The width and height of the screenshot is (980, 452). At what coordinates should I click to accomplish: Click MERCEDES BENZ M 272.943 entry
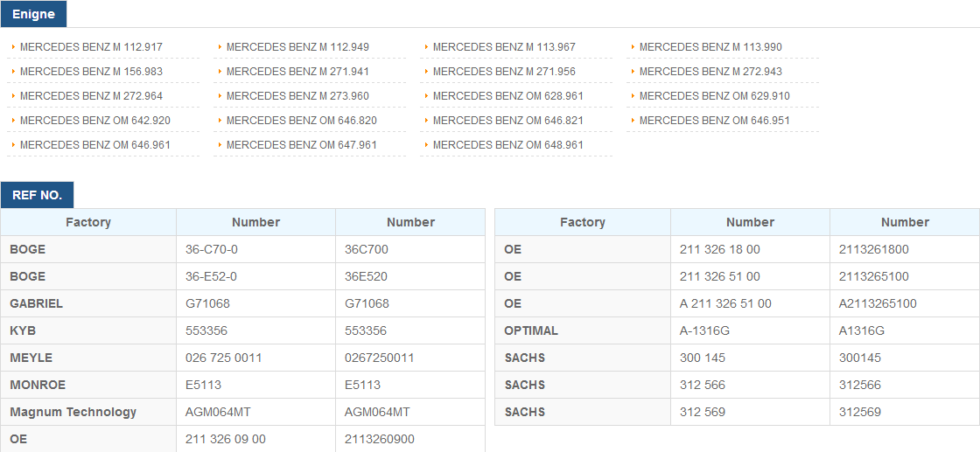coord(710,71)
